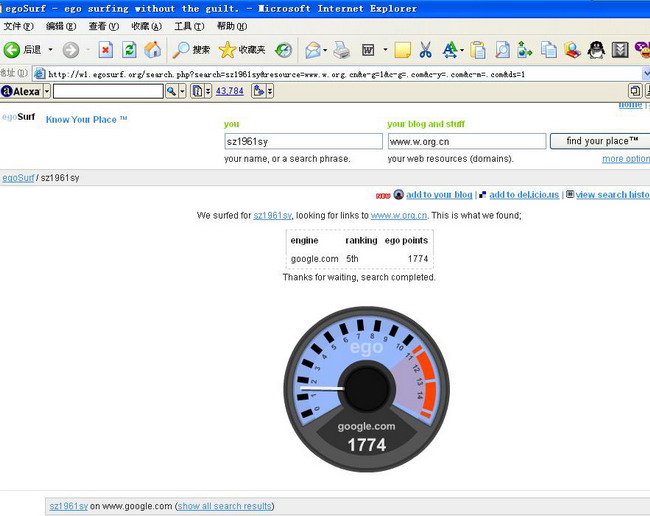Click the Print toolbar icon

tap(341, 50)
